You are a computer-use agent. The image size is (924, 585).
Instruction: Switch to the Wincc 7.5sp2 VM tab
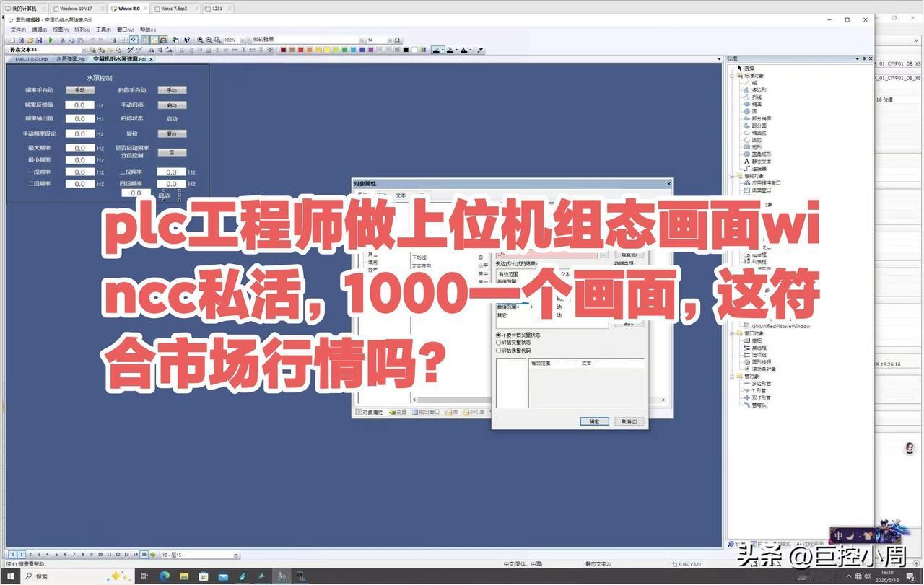[175, 9]
